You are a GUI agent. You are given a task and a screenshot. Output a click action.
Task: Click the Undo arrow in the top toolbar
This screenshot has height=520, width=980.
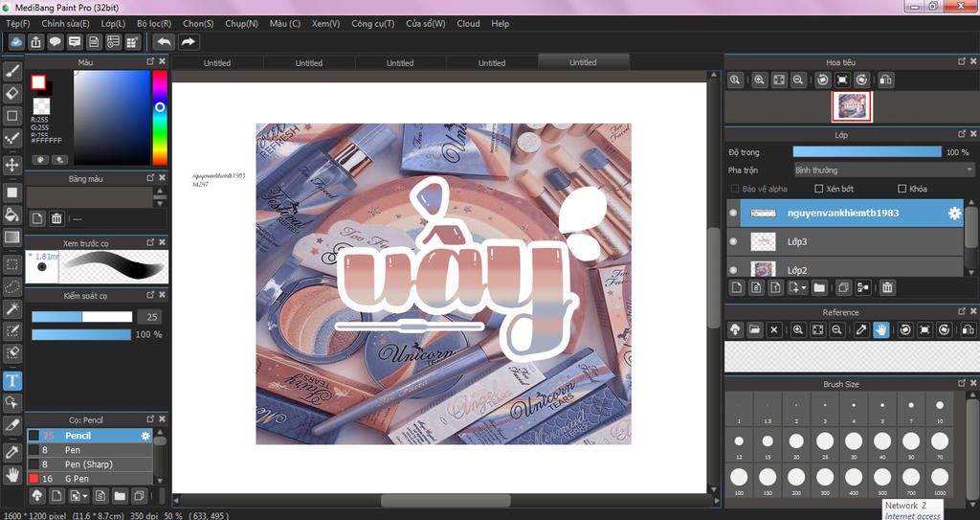[164, 42]
